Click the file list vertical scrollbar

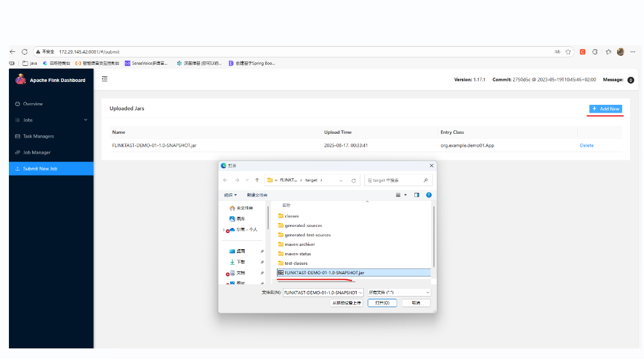[x=433, y=236]
